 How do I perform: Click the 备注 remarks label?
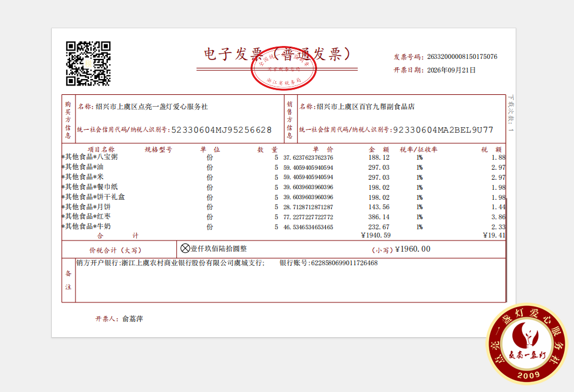[x=68, y=280]
